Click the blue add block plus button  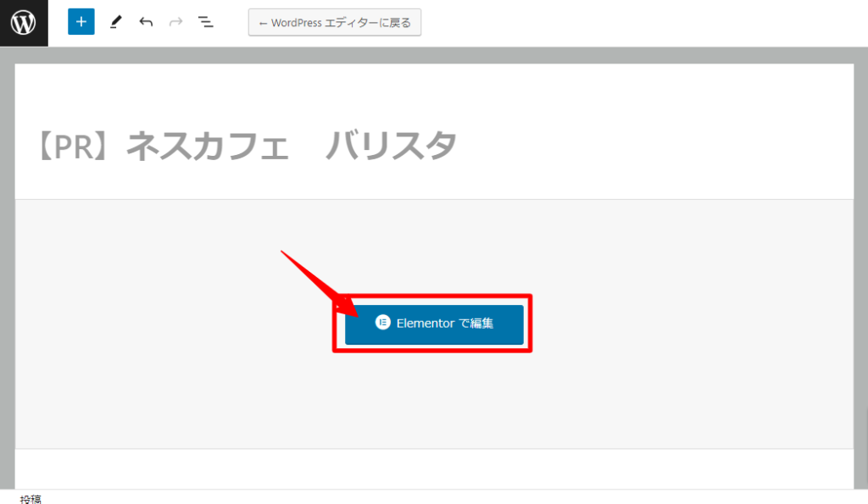(81, 22)
